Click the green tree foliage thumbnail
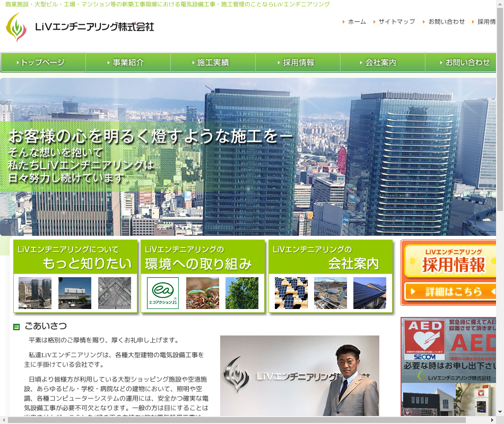Image resolution: width=504 pixels, height=424 pixels. click(242, 293)
